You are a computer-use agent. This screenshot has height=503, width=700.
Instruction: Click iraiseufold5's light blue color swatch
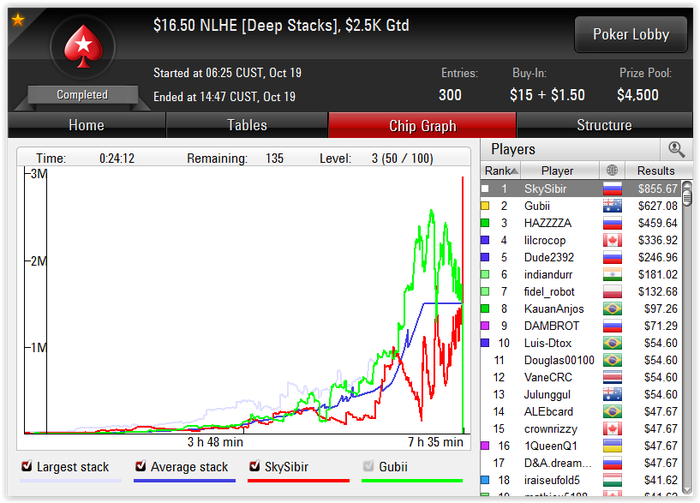(x=485, y=480)
